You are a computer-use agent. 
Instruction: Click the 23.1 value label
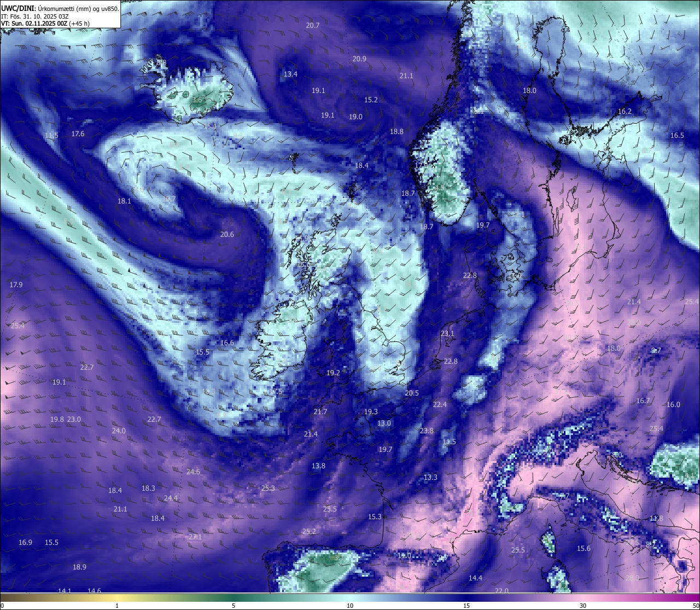(447, 334)
